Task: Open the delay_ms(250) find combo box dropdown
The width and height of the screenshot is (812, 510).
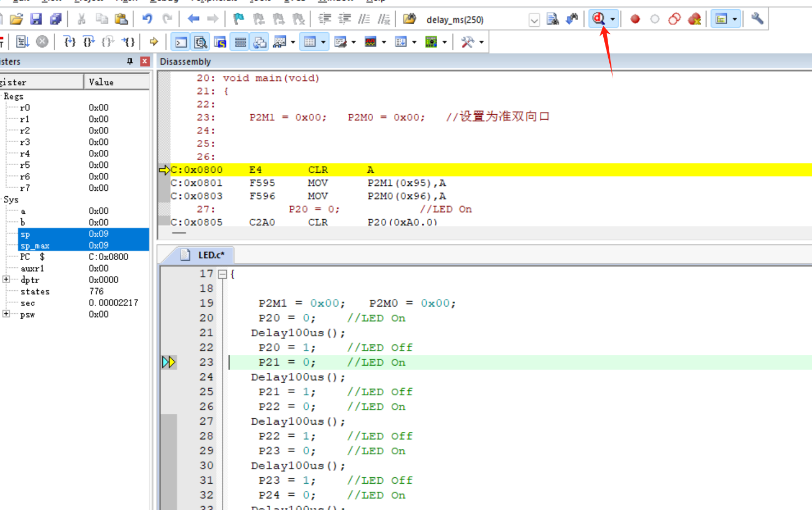Action: click(x=534, y=20)
